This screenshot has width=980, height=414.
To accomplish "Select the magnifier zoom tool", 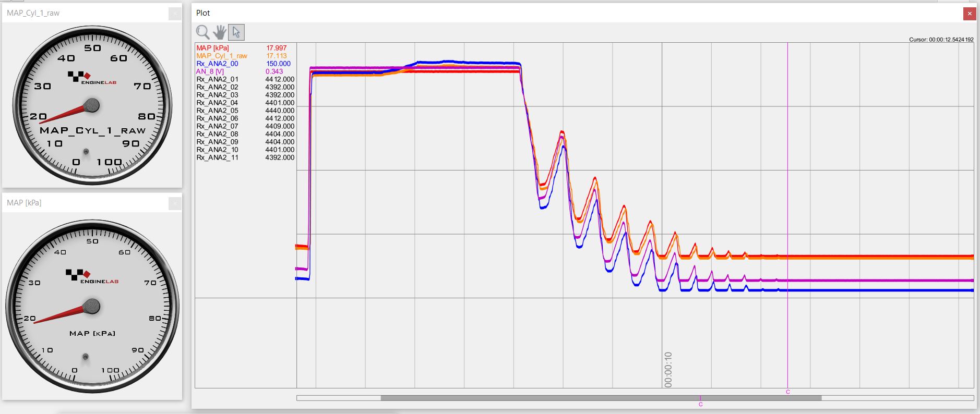I will point(202,32).
